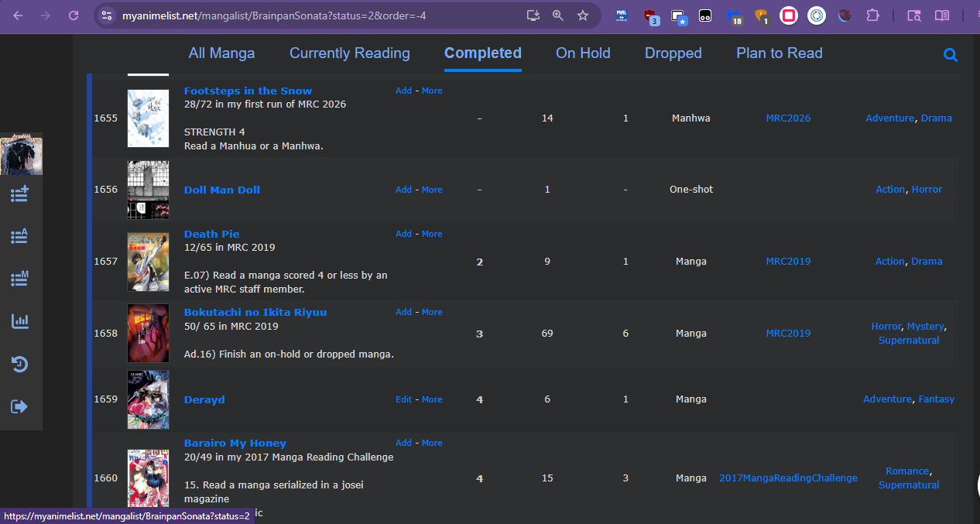Click the Derayd cover thumbnail
Screen dimensions: 980x524
tap(148, 399)
